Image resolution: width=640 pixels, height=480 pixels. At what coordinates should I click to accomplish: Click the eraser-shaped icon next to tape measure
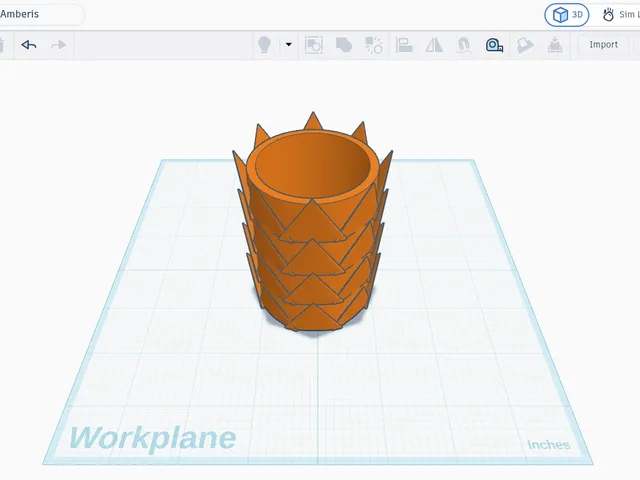[x=524, y=45]
